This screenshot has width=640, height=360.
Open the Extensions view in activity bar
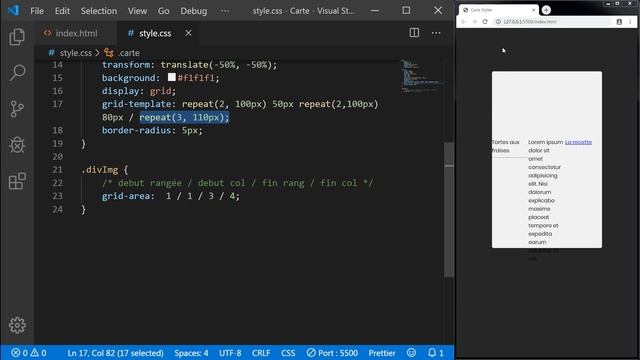click(x=17, y=181)
